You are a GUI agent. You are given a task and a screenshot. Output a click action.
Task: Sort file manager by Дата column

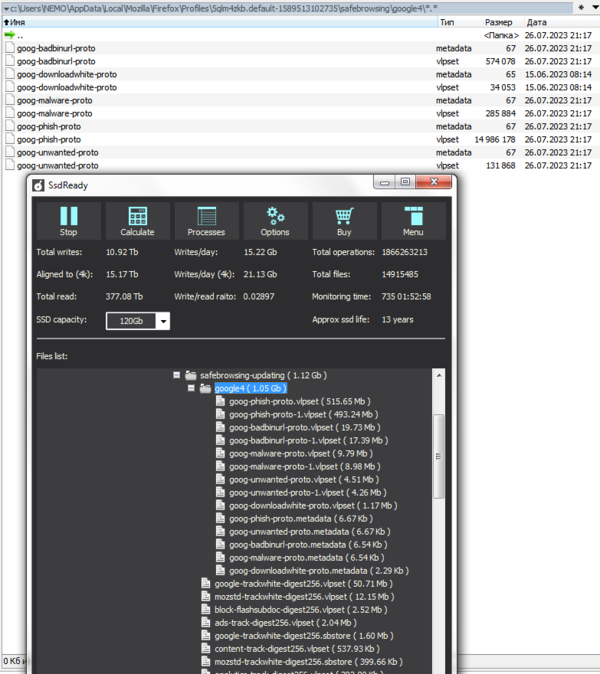coord(561,22)
